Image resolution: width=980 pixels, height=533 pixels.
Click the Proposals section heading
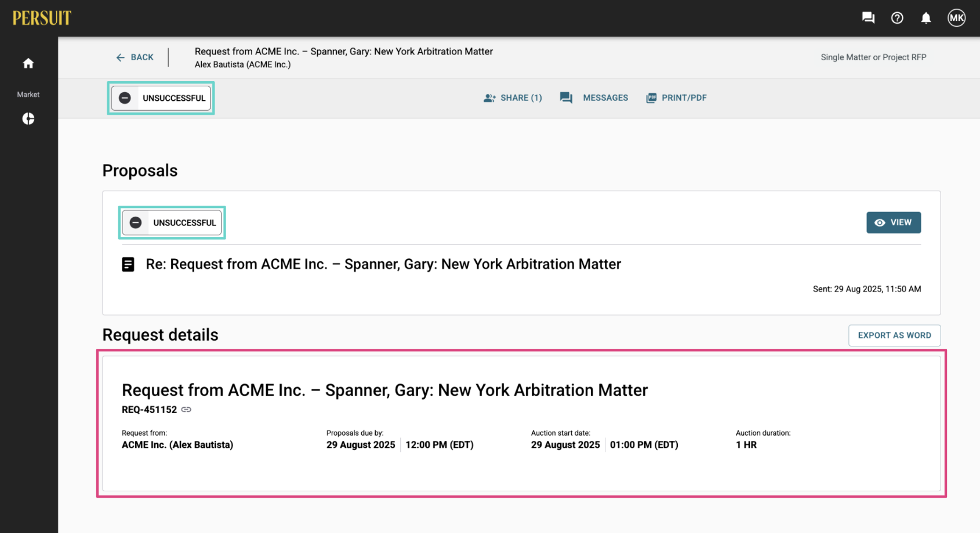click(x=140, y=171)
